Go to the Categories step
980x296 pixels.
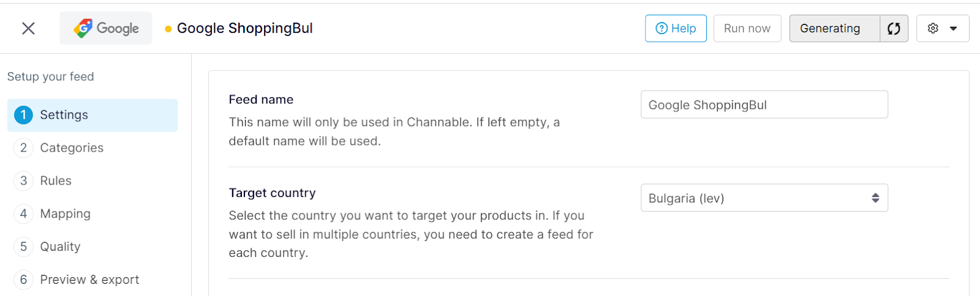(x=72, y=148)
